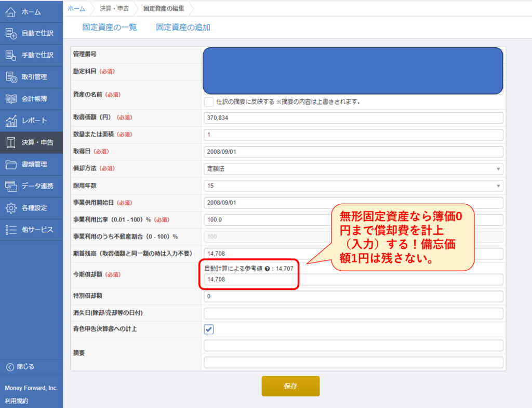Select the 取引管理 icon in sidebar
The width and height of the screenshot is (532, 408).
click(11, 77)
